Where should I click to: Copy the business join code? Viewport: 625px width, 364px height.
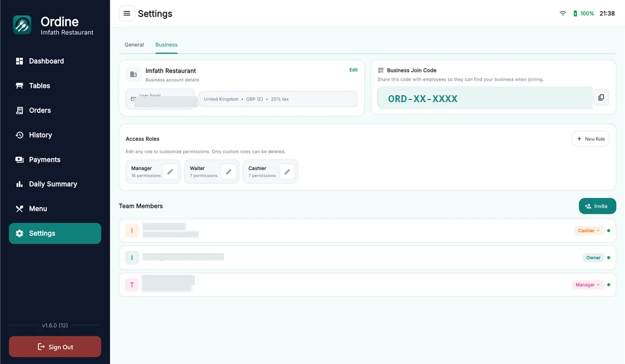click(x=601, y=97)
